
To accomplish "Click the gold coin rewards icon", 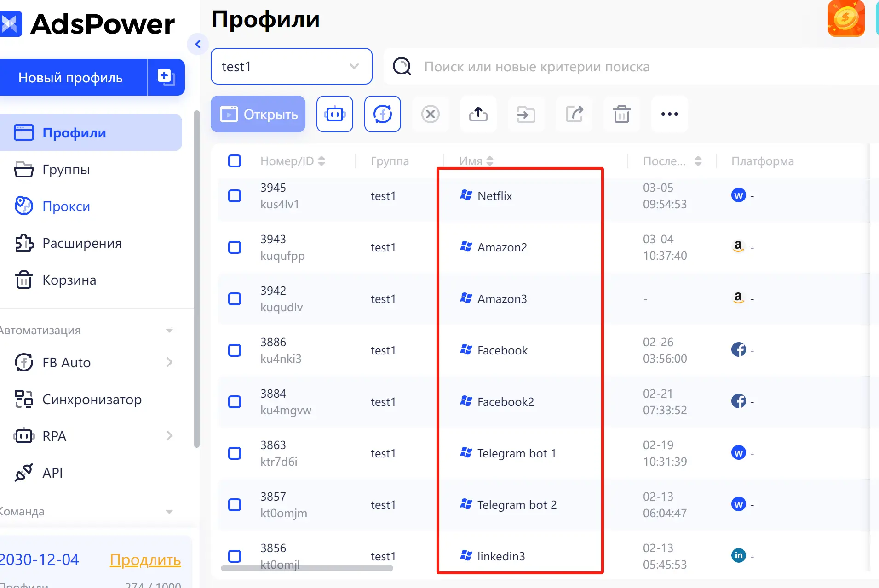I will pos(846,18).
